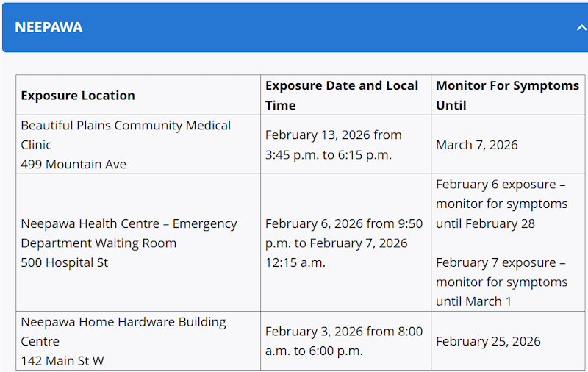The image size is (588, 372).
Task: Click the Monitor For Symptoms Until header
Action: pyautogui.click(x=507, y=96)
